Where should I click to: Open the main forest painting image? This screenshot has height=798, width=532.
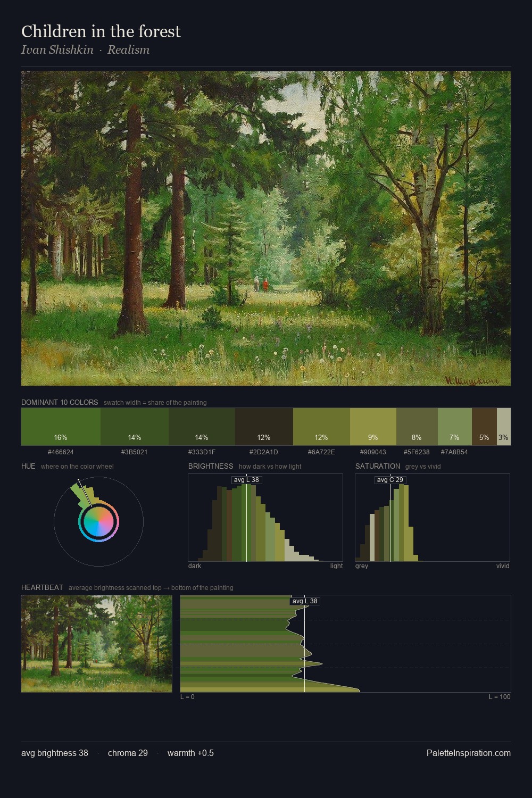click(266, 228)
